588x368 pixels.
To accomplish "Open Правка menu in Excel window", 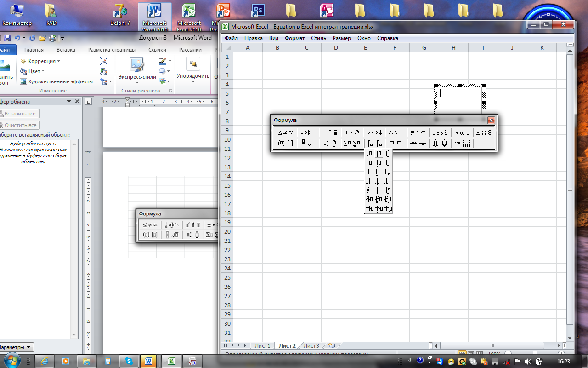I will [x=254, y=38].
